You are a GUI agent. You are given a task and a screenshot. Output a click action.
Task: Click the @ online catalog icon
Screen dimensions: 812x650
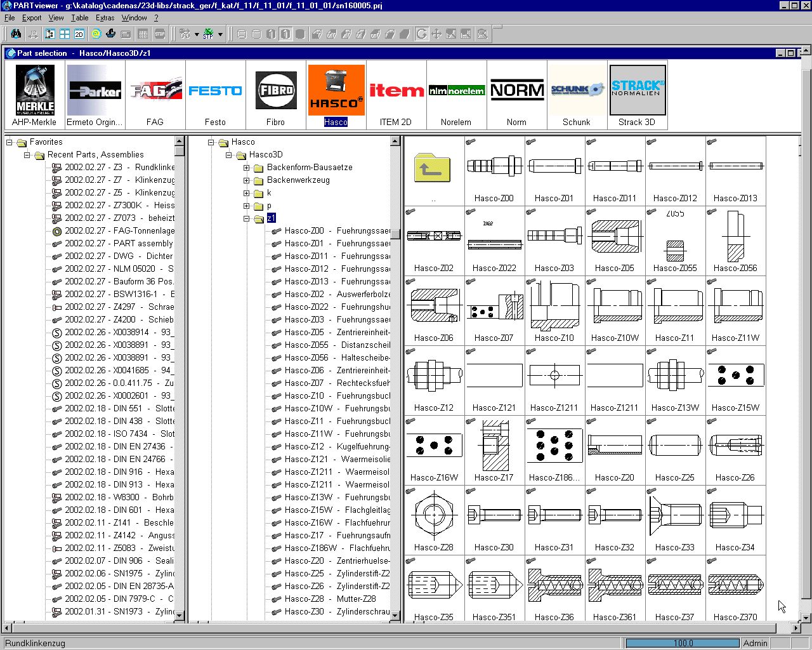(x=96, y=34)
